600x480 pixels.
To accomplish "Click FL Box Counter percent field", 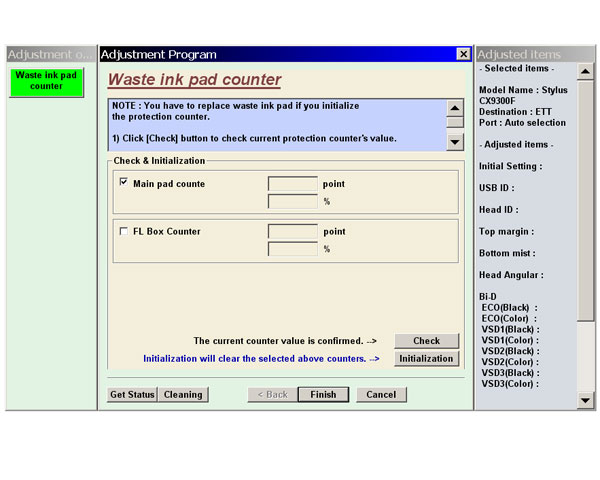I will pyautogui.click(x=293, y=249).
